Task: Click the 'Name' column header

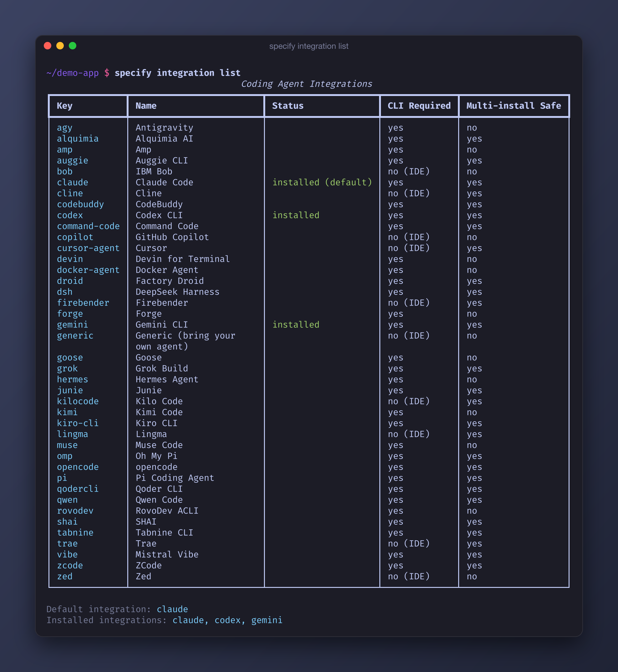Action: tap(146, 106)
